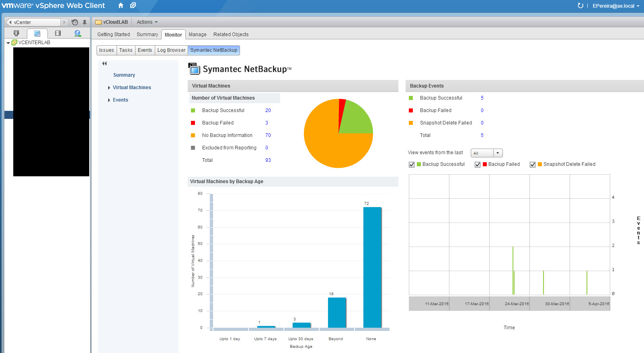Click the vCenter Inventory Lists icon in header
The width and height of the screenshot is (644, 353).
click(133, 6)
